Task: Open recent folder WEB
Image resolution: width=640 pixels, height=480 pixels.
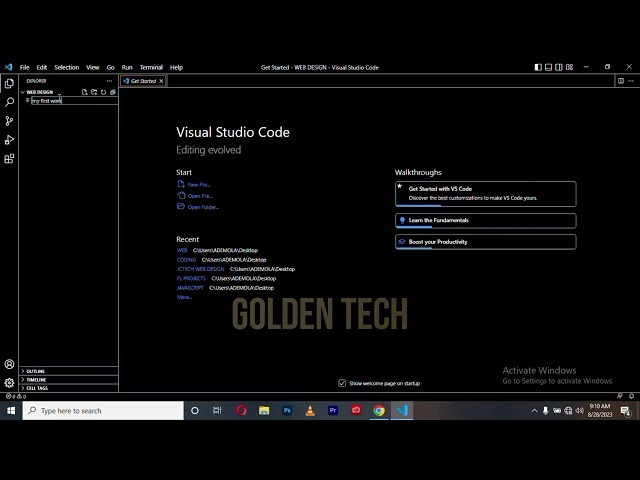Action: [182, 250]
